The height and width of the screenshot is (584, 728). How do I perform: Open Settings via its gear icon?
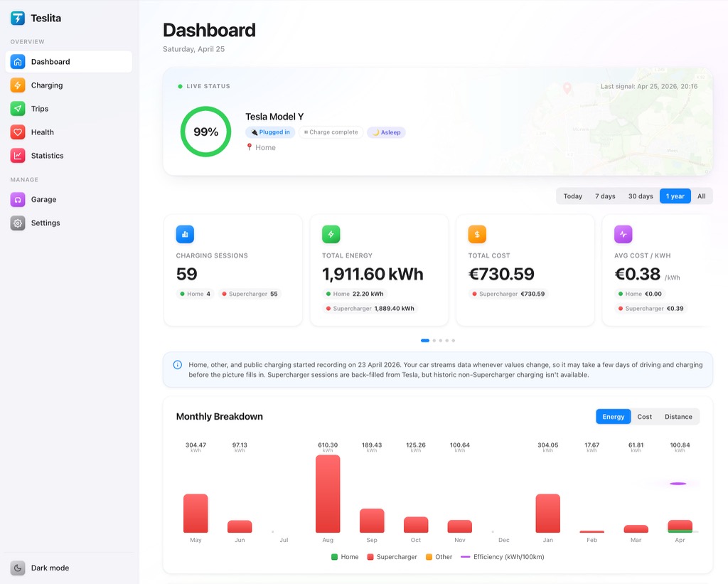pos(18,223)
